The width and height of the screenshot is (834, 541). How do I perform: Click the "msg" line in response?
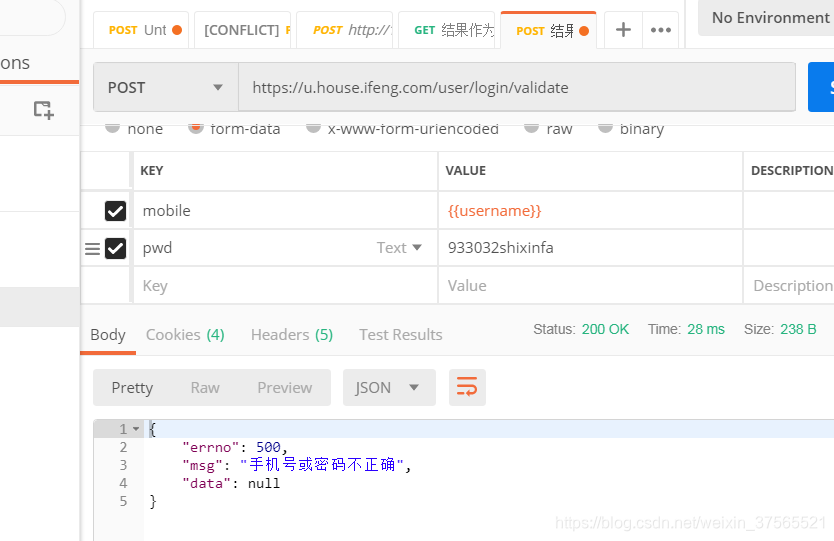click(297, 465)
